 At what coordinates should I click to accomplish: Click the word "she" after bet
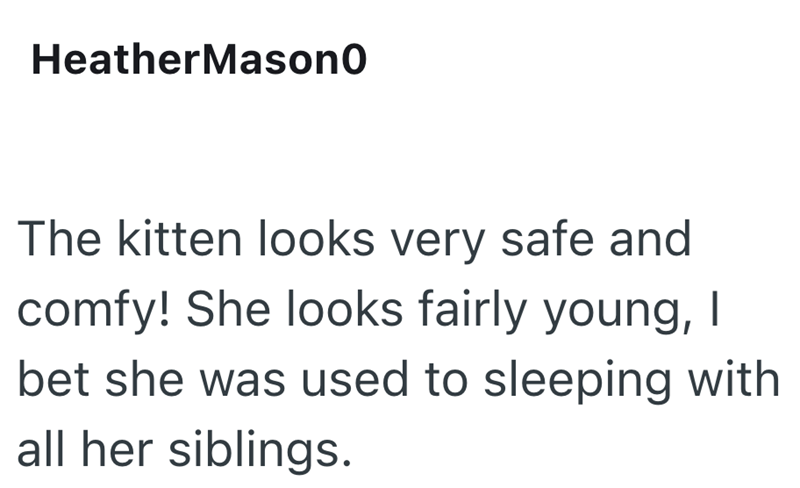point(144,379)
